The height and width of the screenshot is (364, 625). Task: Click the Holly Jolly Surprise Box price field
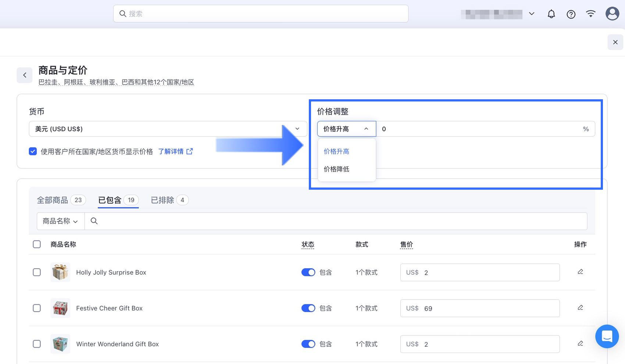(x=480, y=272)
